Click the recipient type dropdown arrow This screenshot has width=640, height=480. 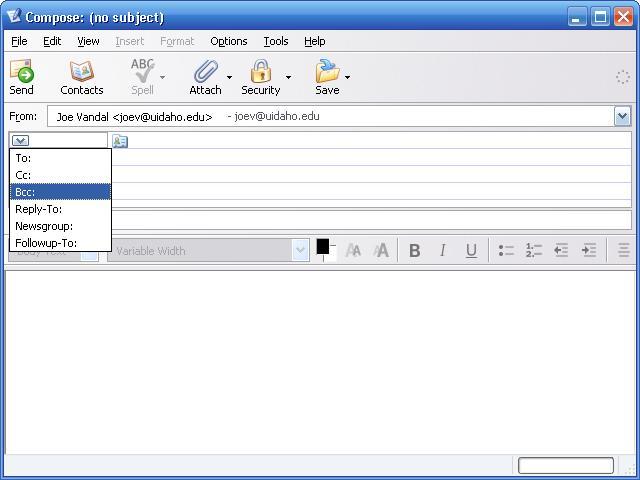click(20, 141)
